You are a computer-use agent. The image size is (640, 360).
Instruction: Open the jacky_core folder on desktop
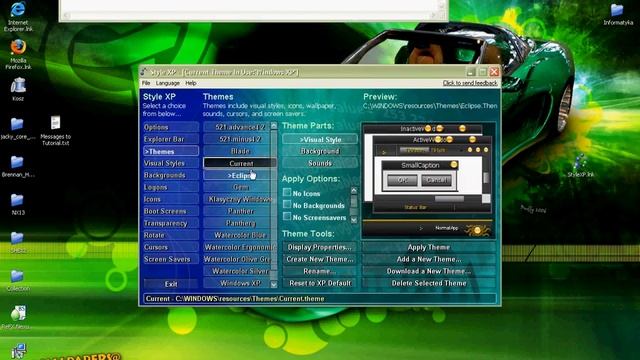tap(18, 129)
